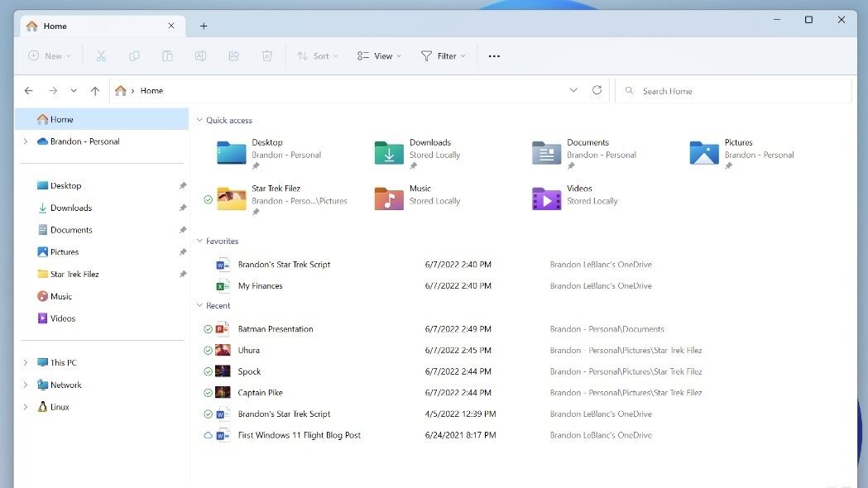Image resolution: width=868 pixels, height=488 pixels.
Task: Click the Rename icon in toolbar
Action: (200, 56)
